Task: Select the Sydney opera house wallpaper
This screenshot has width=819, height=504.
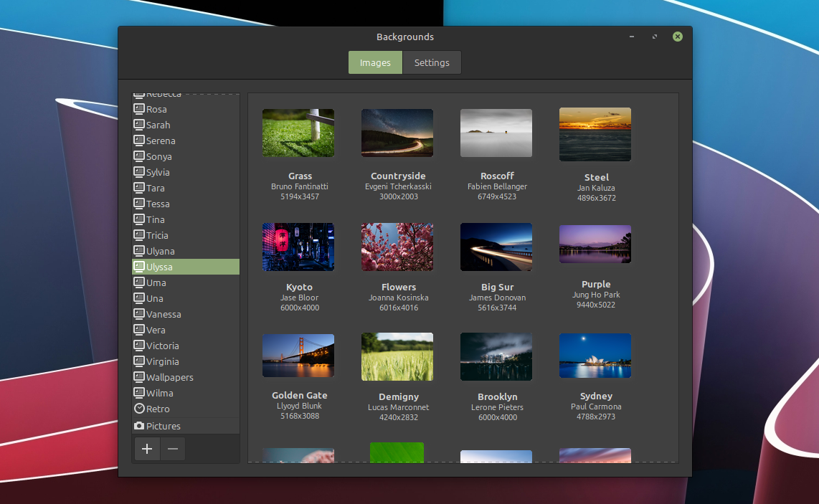Action: 595,356
